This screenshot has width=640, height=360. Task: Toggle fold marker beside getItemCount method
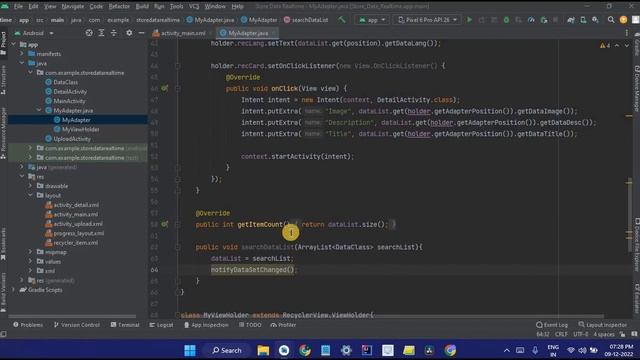coord(178,224)
